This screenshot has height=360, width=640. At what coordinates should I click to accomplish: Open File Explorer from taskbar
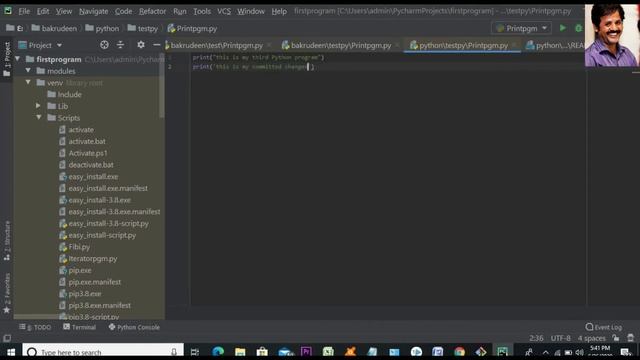coord(240,351)
